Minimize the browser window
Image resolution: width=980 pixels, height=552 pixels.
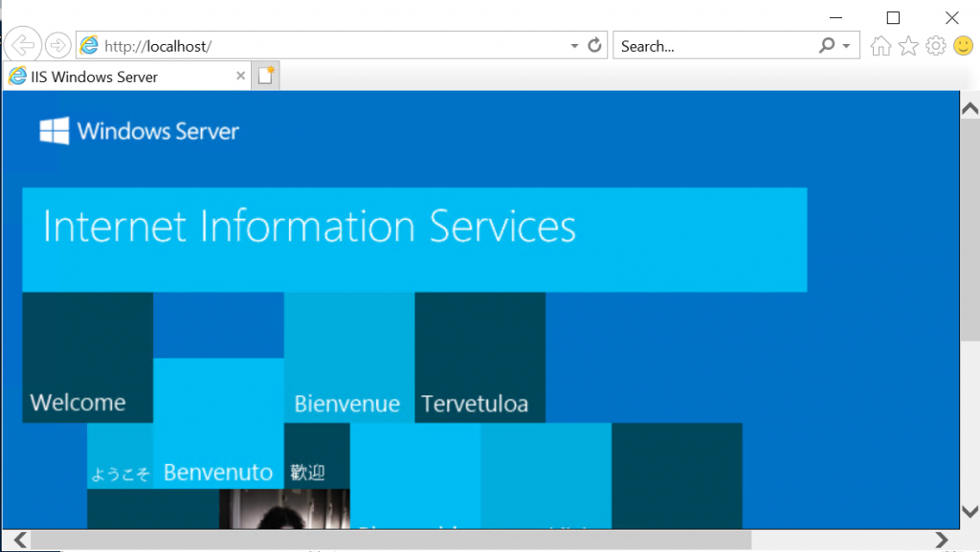tap(835, 17)
